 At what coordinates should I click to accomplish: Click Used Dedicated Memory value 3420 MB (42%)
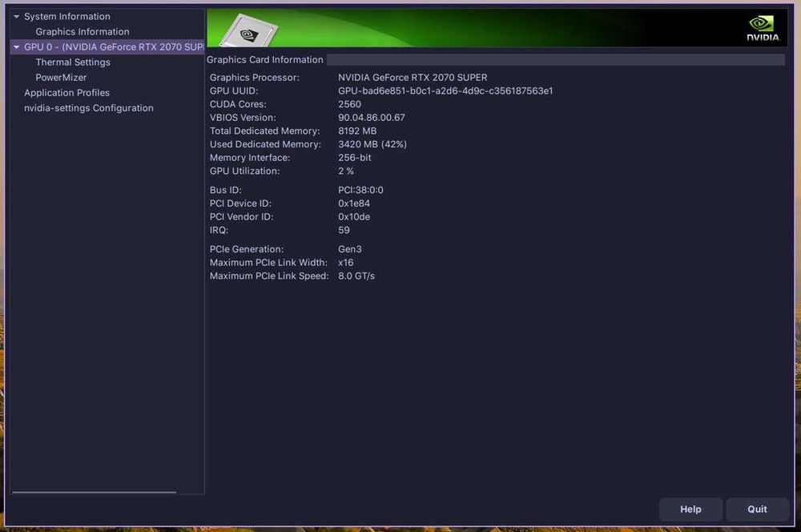[x=372, y=144]
